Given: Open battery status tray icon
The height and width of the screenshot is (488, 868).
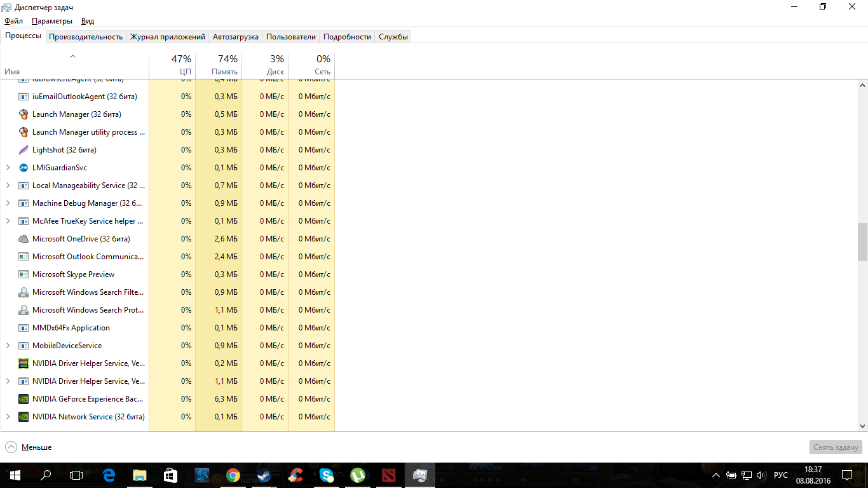Looking at the screenshot, I should [x=731, y=475].
